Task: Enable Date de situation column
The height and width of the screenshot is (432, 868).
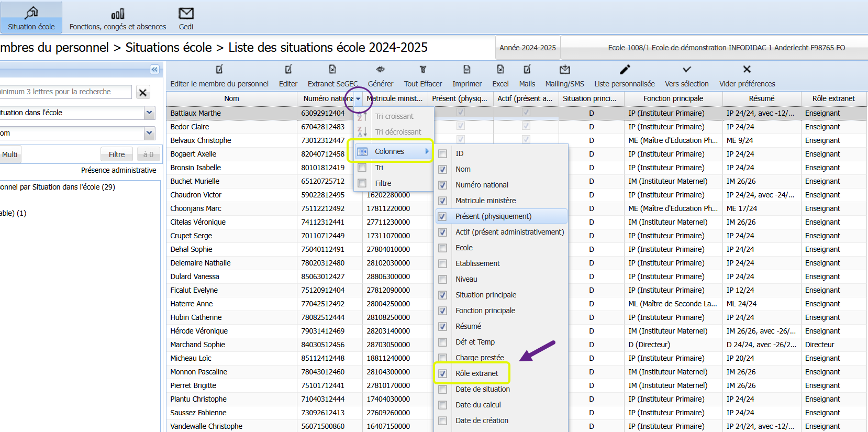Action: click(443, 390)
